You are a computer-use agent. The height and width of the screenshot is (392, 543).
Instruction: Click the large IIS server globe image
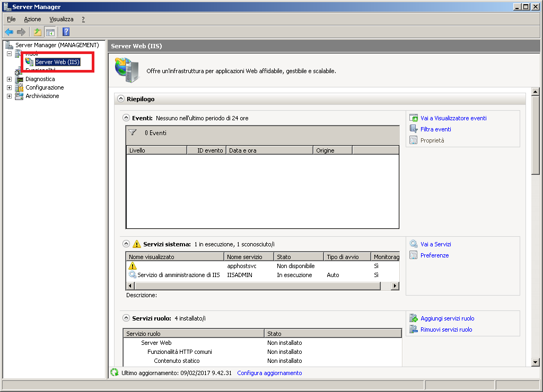127,70
